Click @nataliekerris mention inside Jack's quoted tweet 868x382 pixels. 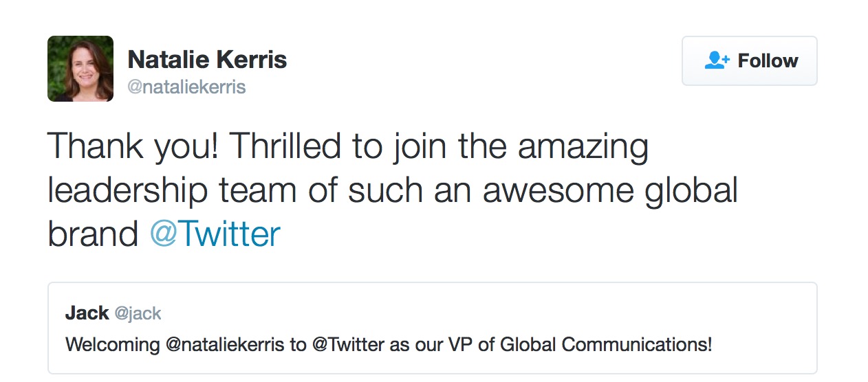(224, 344)
